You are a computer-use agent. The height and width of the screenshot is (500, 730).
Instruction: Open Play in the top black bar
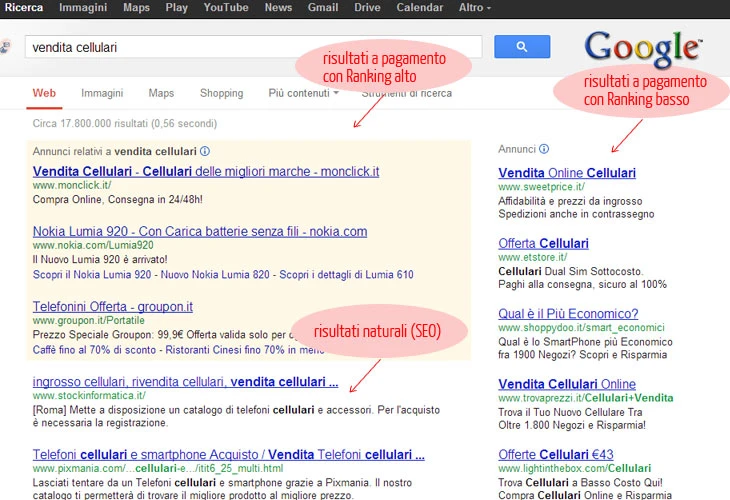[176, 7]
